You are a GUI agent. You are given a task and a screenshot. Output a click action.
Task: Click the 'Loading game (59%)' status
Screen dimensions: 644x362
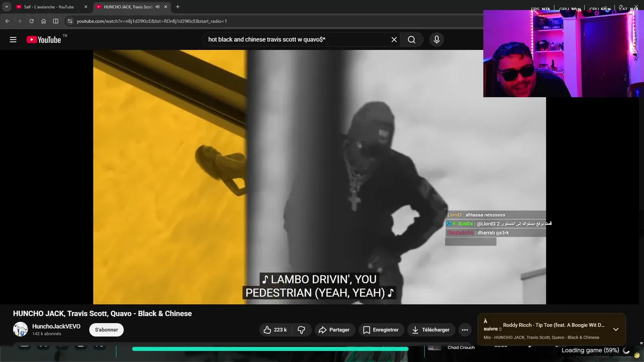(x=590, y=350)
